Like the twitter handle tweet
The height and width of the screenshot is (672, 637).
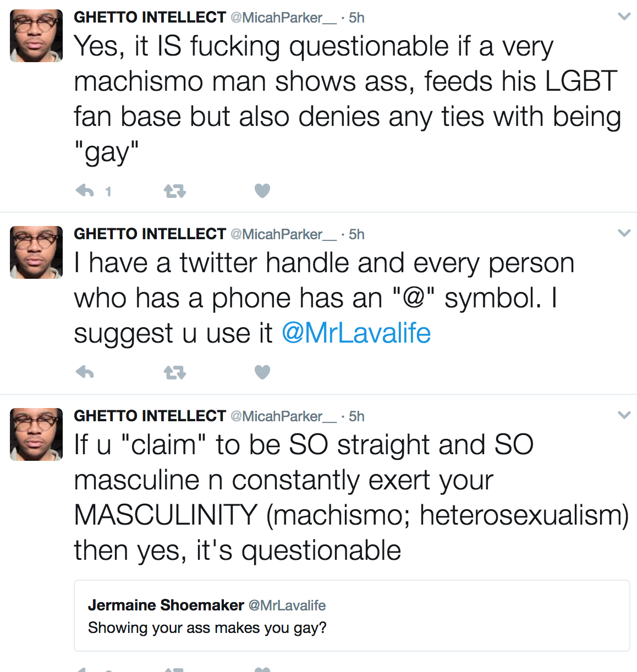[262, 372]
